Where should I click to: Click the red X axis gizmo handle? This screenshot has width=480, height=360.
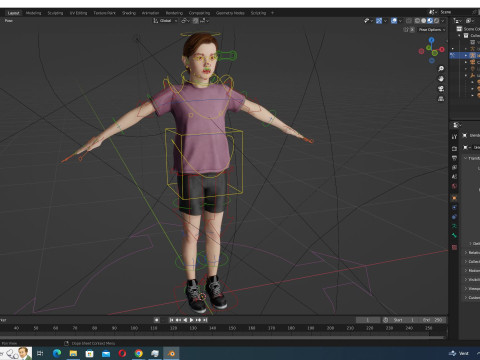pos(442,49)
